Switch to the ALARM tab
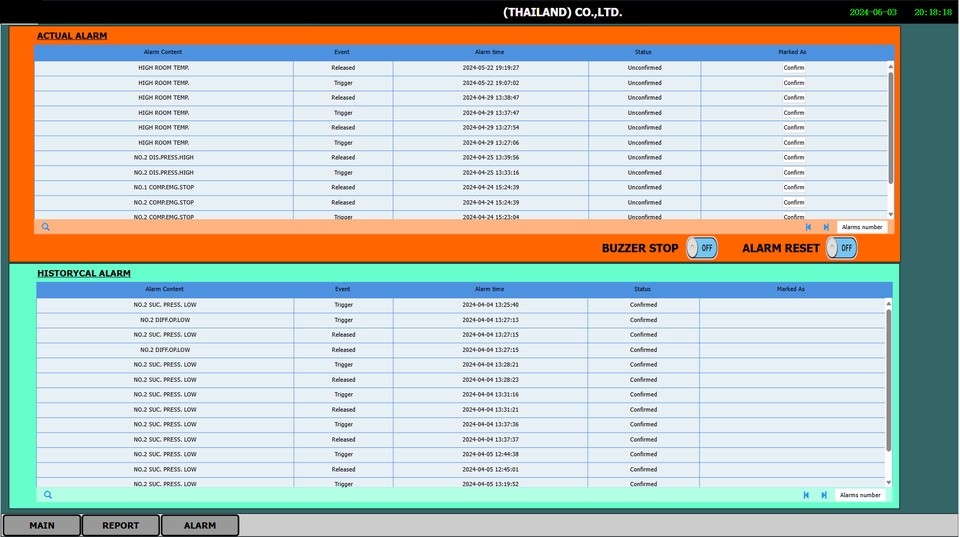 pyautogui.click(x=200, y=525)
